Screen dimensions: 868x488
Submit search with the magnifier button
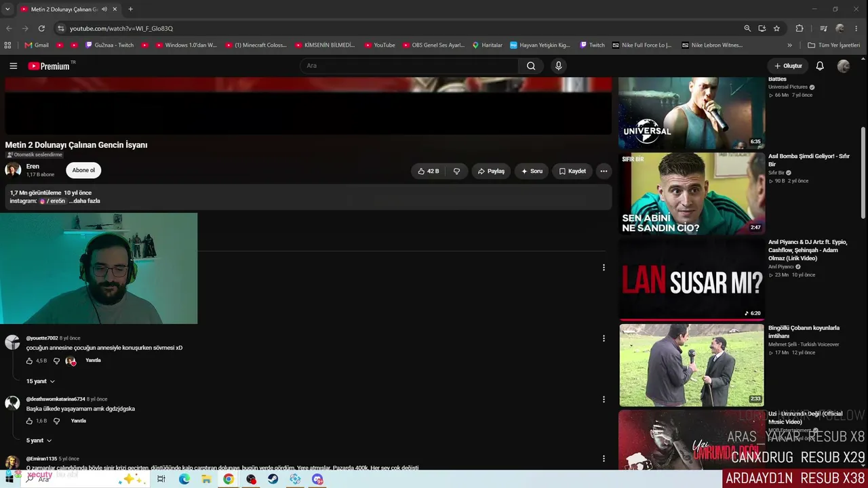[x=531, y=66]
